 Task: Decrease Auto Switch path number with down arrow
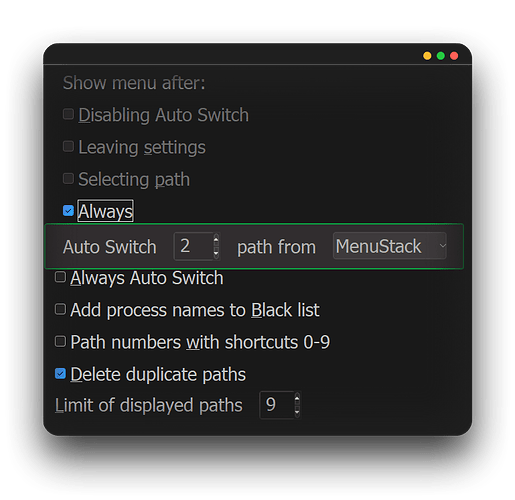tap(216, 253)
